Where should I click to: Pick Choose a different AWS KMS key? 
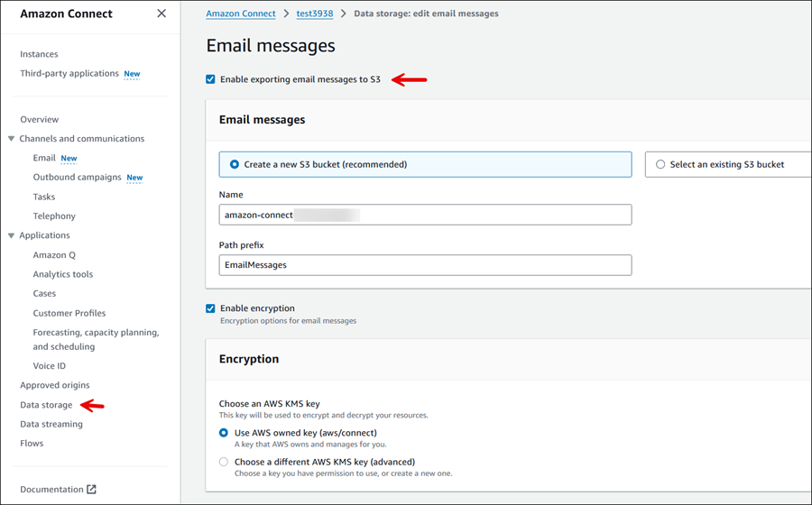pyautogui.click(x=225, y=462)
